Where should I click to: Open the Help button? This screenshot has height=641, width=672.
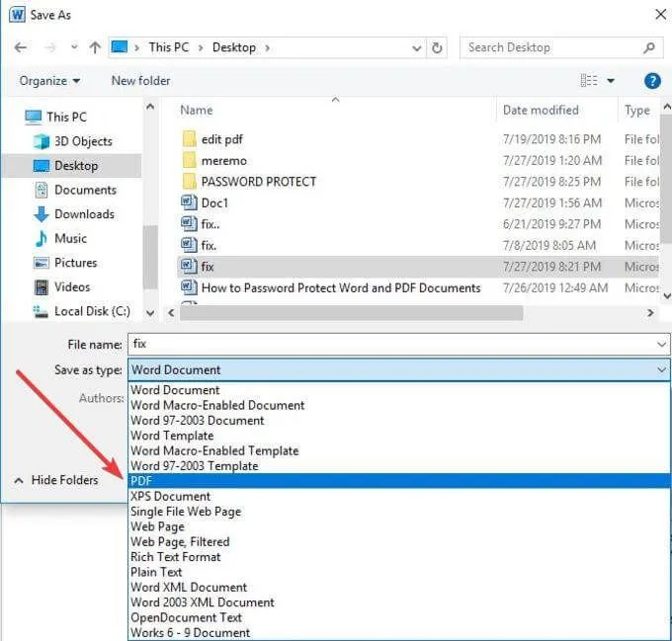(x=652, y=81)
